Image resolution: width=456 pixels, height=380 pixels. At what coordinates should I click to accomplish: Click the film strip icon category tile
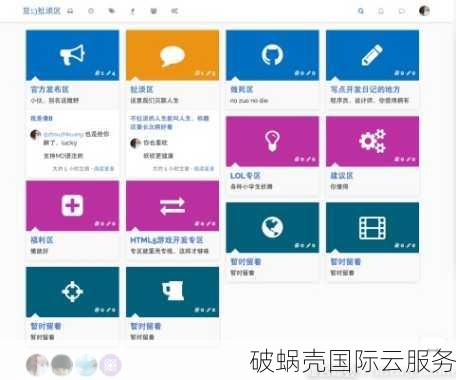tap(372, 228)
